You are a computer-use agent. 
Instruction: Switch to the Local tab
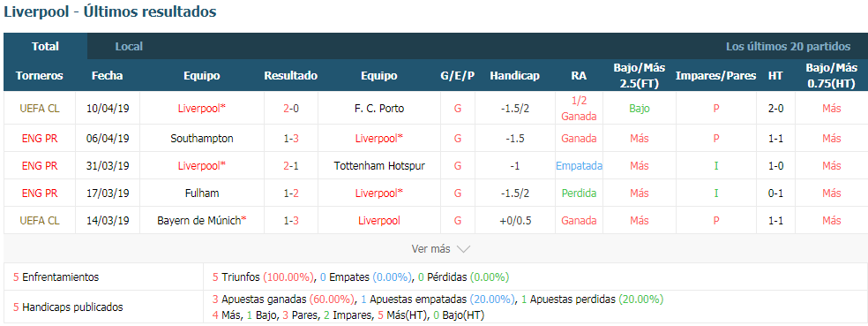129,47
